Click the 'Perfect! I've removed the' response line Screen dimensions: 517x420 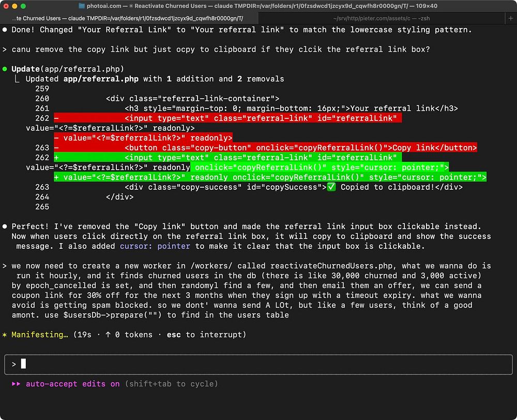tap(246, 227)
